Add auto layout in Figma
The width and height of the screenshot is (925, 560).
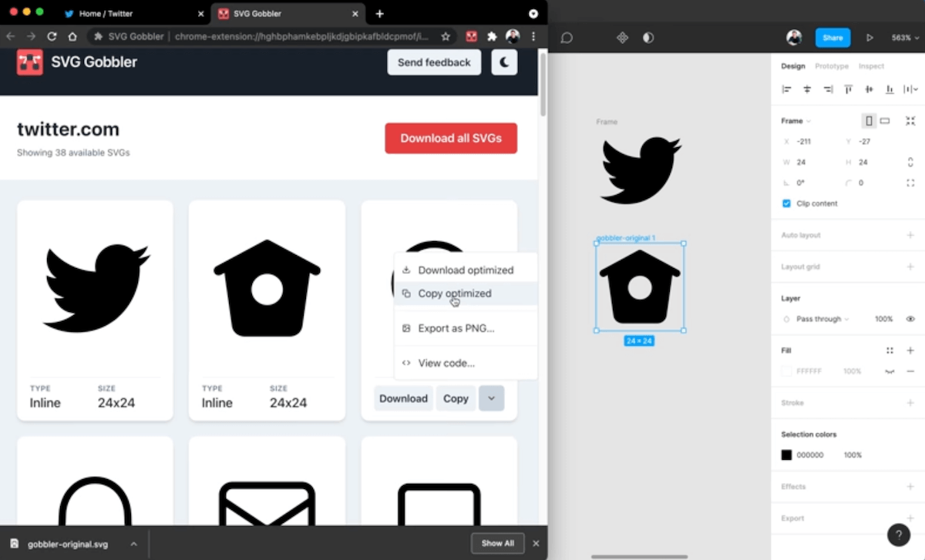click(x=910, y=235)
